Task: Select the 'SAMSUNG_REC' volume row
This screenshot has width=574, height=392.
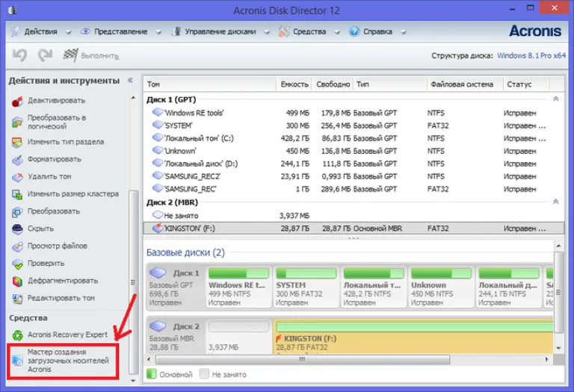Action: [354, 189]
